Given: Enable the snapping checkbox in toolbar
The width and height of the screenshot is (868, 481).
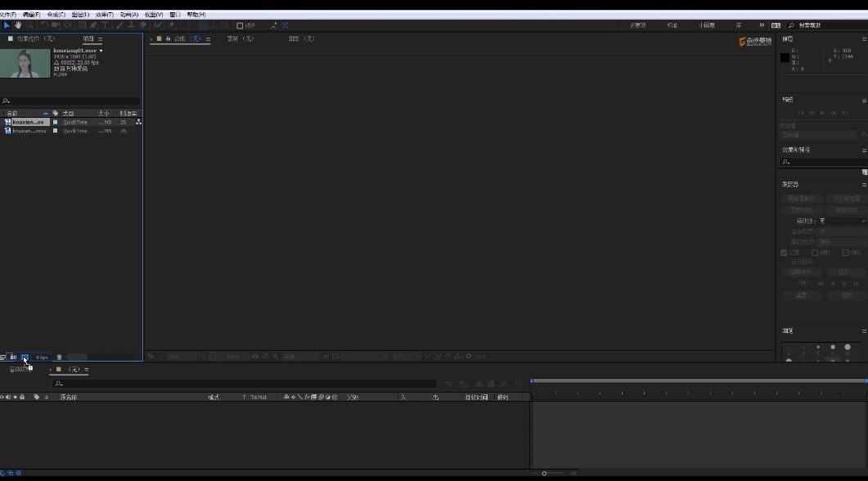Looking at the screenshot, I should tap(240, 25).
